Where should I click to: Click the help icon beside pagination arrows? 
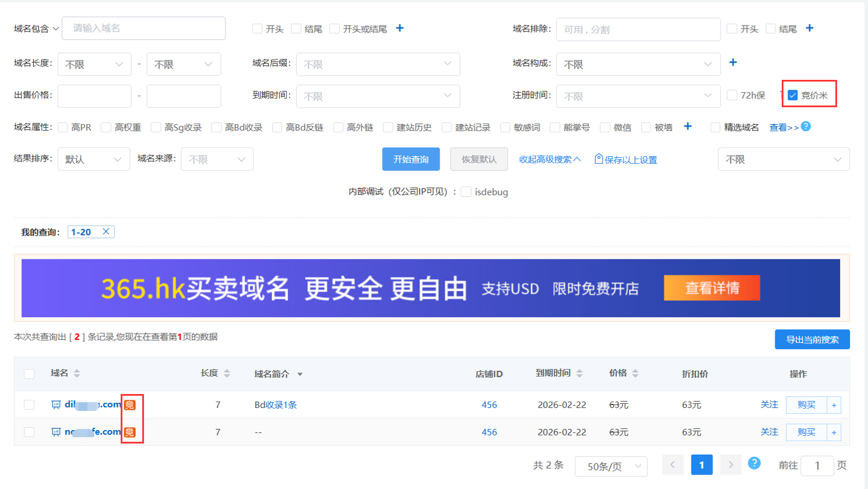[x=754, y=463]
